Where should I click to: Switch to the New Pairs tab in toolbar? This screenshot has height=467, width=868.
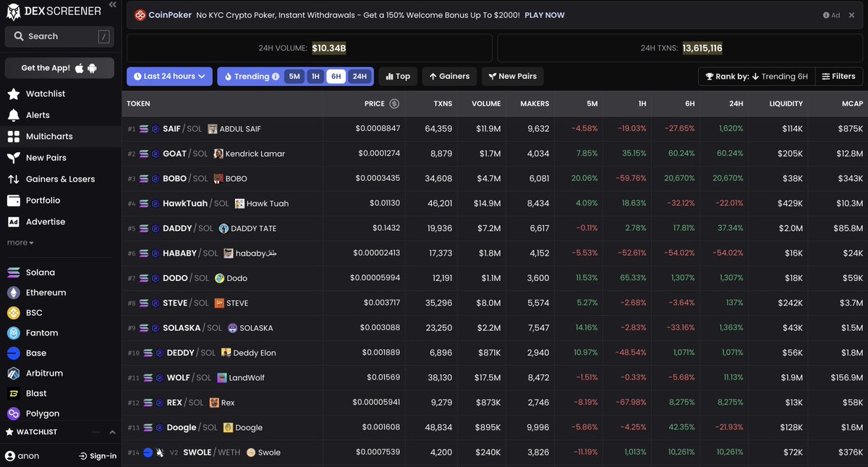[511, 77]
